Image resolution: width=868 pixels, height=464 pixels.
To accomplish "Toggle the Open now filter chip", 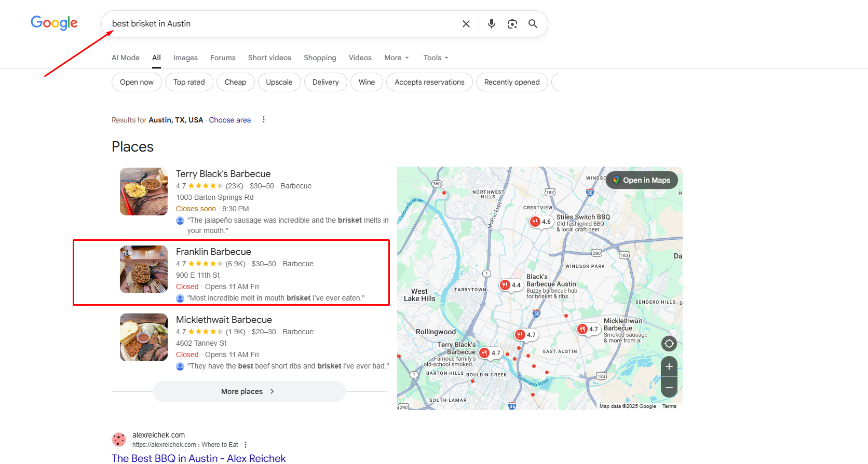I will point(137,82).
